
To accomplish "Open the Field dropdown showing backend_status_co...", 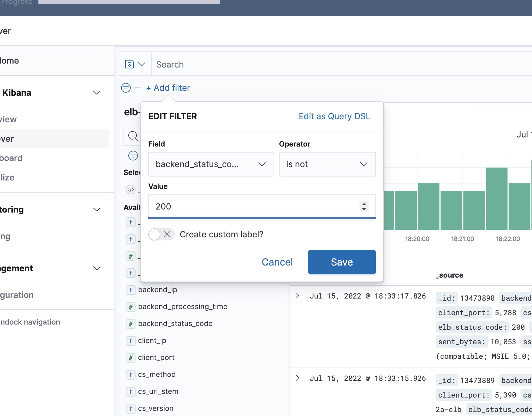I will (211, 164).
